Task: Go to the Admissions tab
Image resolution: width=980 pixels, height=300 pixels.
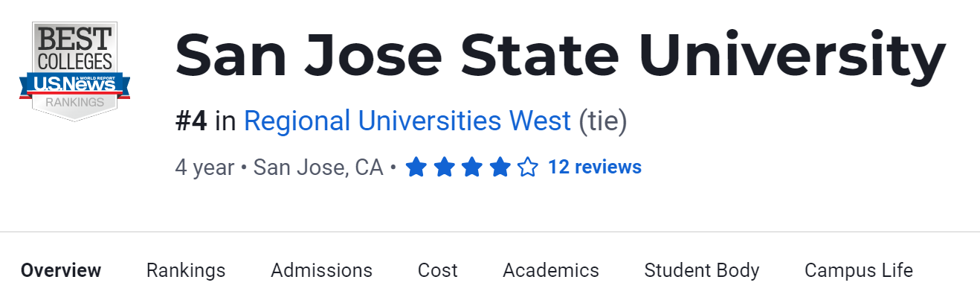Action: click(x=321, y=270)
